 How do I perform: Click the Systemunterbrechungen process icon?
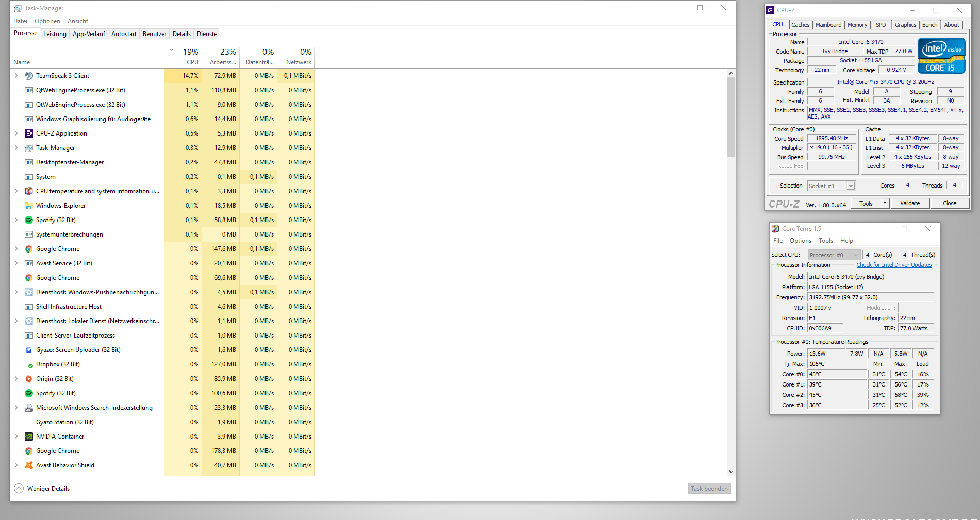point(29,234)
